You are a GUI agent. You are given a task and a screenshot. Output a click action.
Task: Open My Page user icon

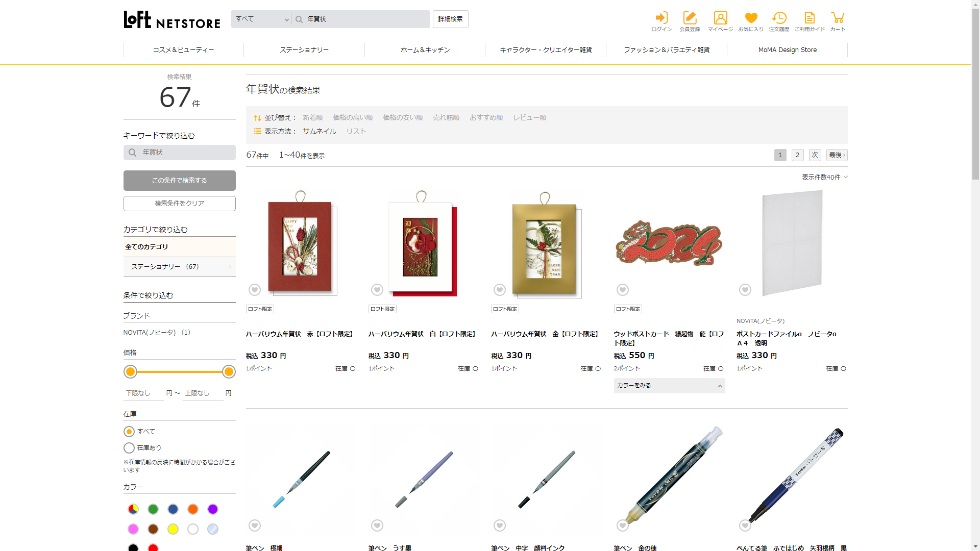[720, 18]
